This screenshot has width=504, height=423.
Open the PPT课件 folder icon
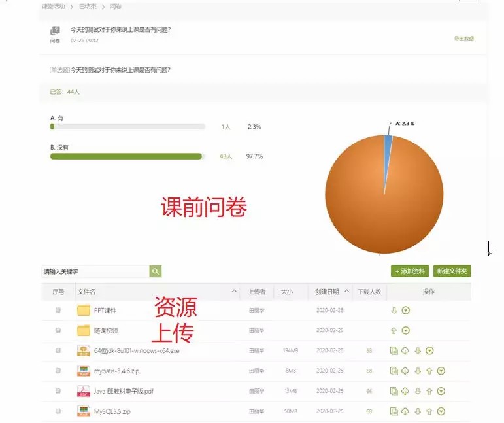click(x=84, y=311)
